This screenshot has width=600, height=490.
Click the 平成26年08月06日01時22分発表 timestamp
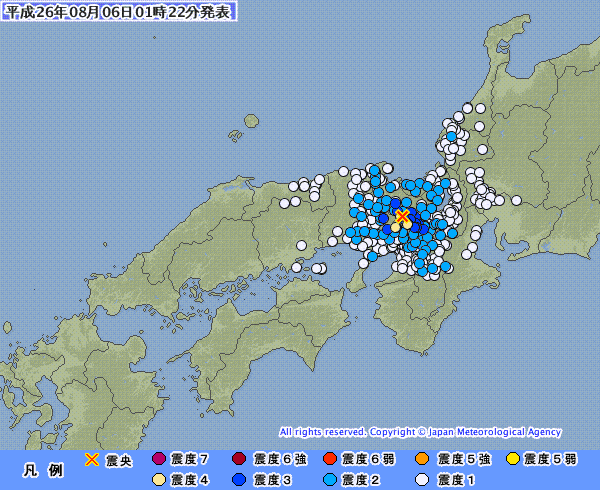119,11
